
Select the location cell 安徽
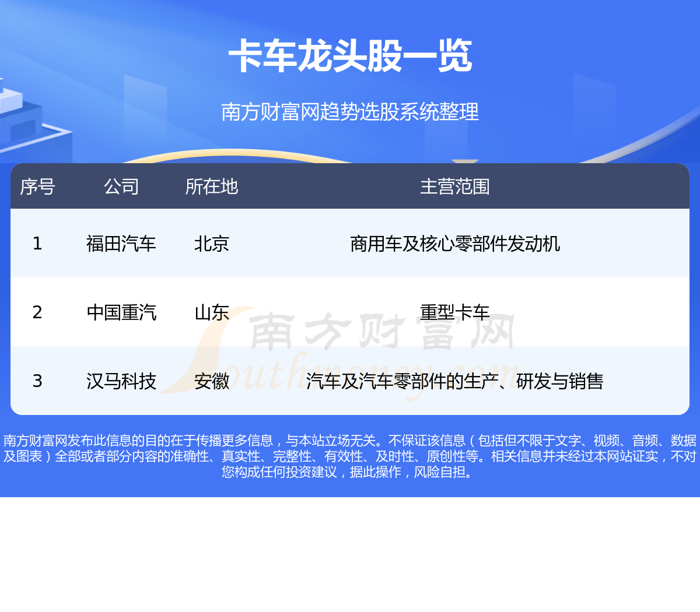click(x=212, y=381)
